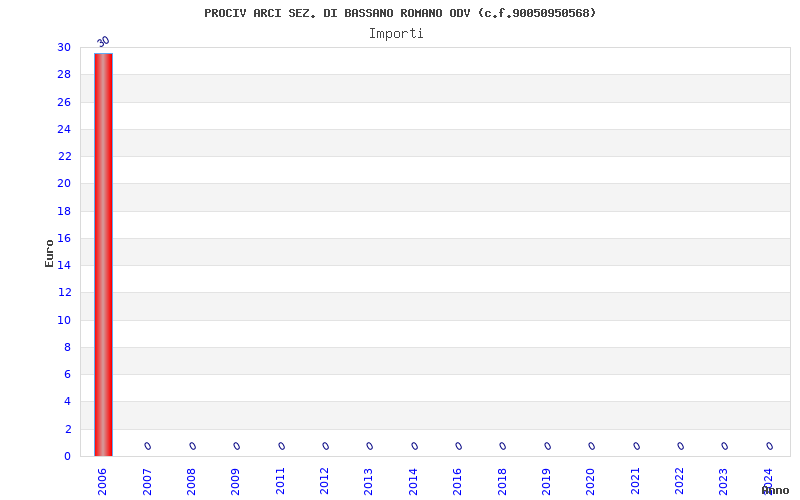The image size is (800, 500).
Task: Click the x-axis year label 2018
Action: coord(502,482)
